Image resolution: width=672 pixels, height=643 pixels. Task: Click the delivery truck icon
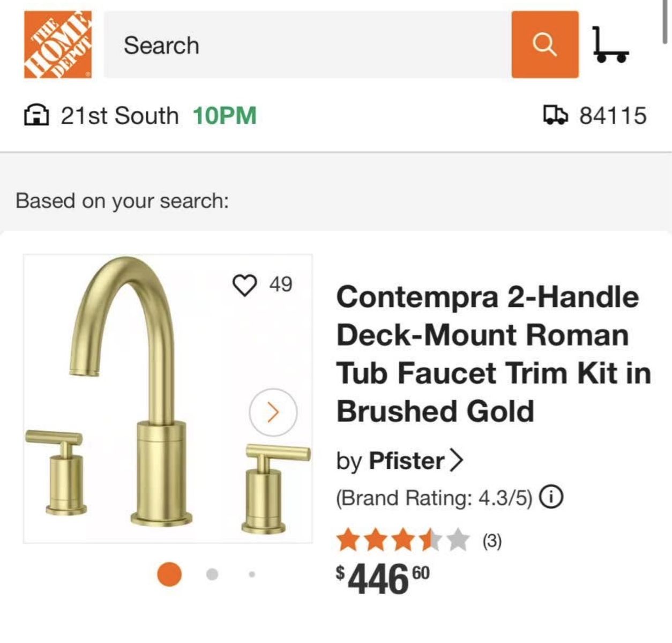coord(555,115)
